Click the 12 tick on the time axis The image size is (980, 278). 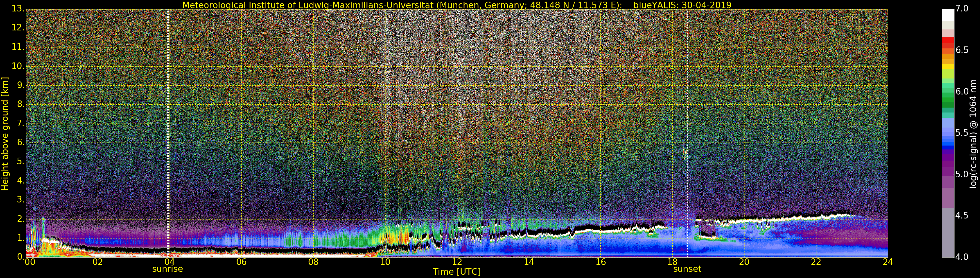(457, 262)
